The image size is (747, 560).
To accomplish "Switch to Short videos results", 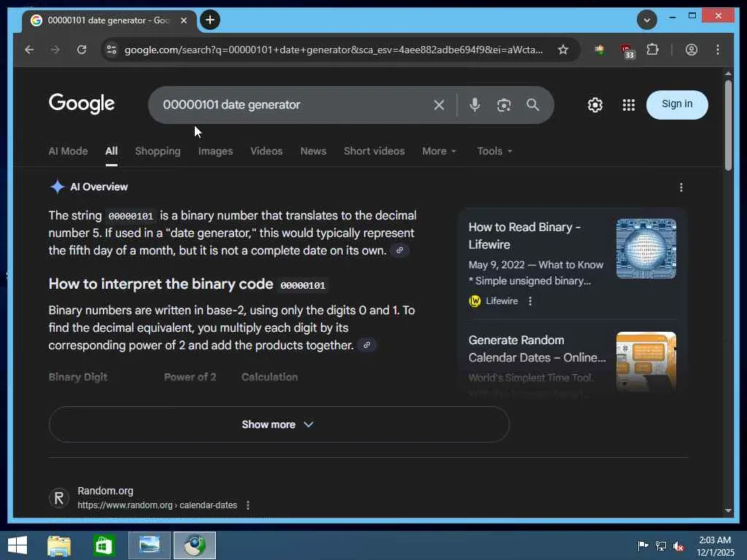I will [374, 151].
